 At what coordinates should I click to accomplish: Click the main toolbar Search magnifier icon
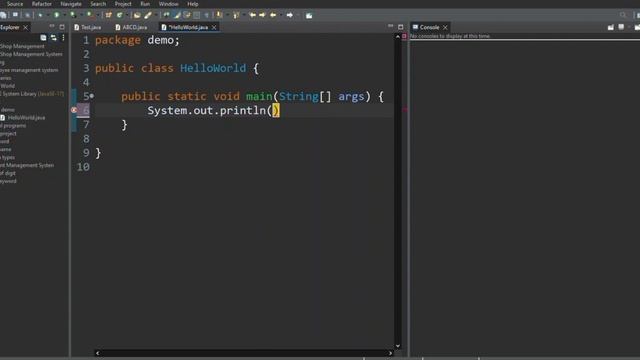622,15
